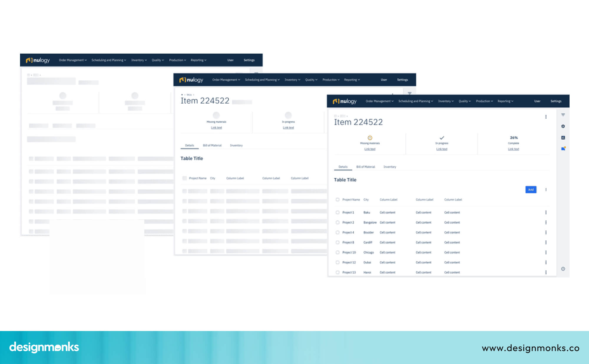Image resolution: width=589 pixels, height=364 pixels.
Task: Click the Project Name column header in front table
Action: click(351, 200)
